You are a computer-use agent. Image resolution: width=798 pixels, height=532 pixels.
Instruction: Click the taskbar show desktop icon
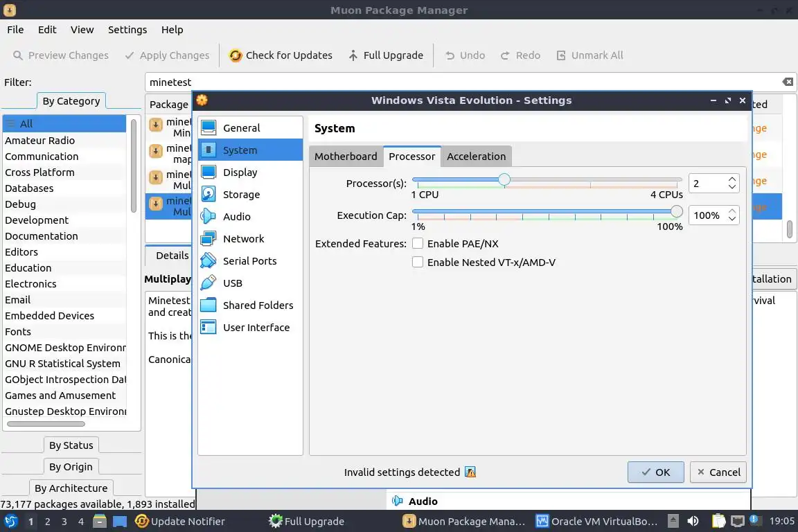tap(120, 521)
